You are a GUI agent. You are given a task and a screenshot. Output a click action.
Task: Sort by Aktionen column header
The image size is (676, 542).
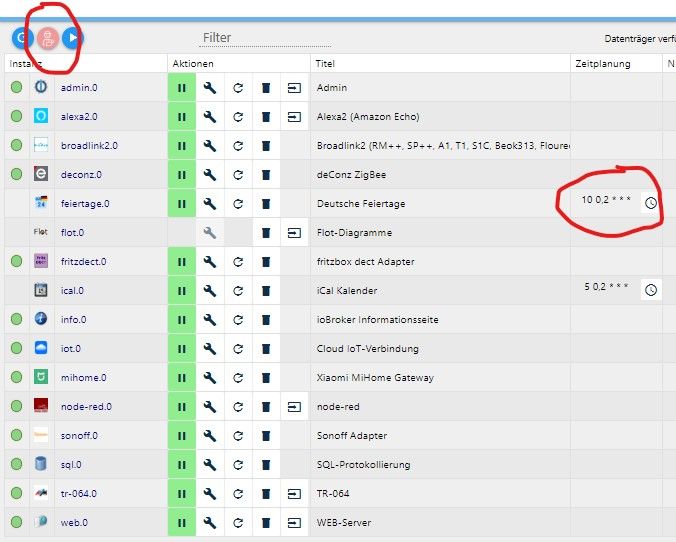point(193,64)
